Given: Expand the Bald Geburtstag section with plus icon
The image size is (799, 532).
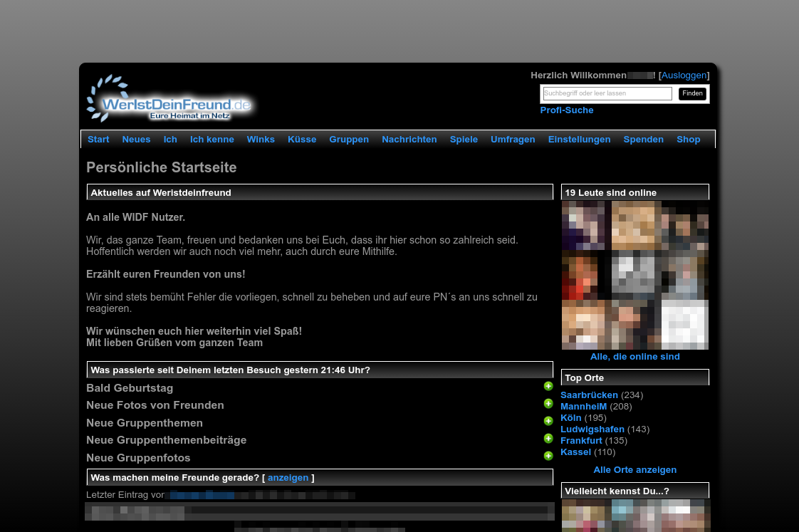Looking at the screenshot, I should tap(548, 386).
